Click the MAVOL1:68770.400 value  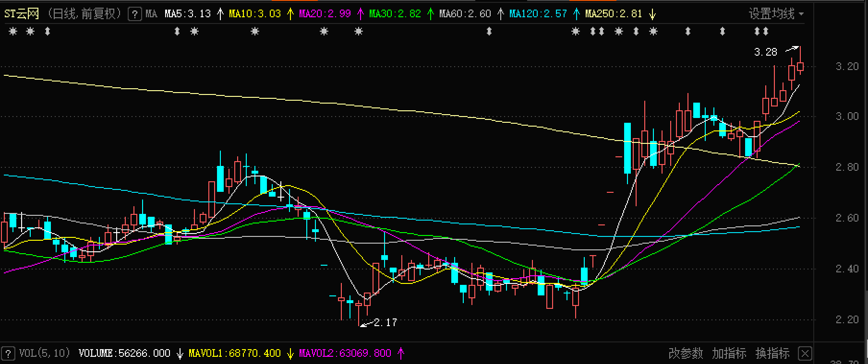(235, 353)
